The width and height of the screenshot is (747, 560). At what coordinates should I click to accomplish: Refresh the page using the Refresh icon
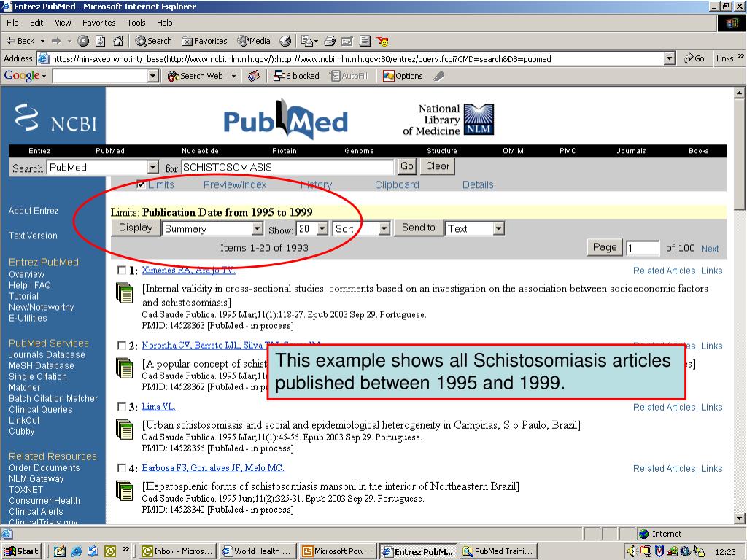(x=101, y=41)
